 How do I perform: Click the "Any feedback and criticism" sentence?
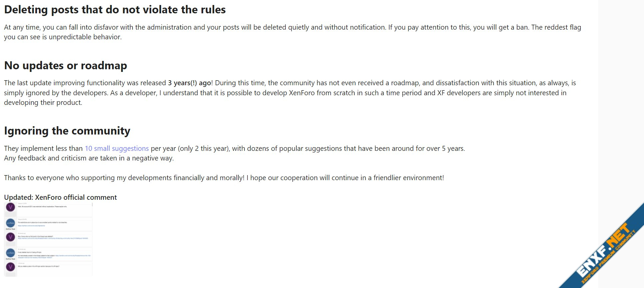click(x=89, y=158)
